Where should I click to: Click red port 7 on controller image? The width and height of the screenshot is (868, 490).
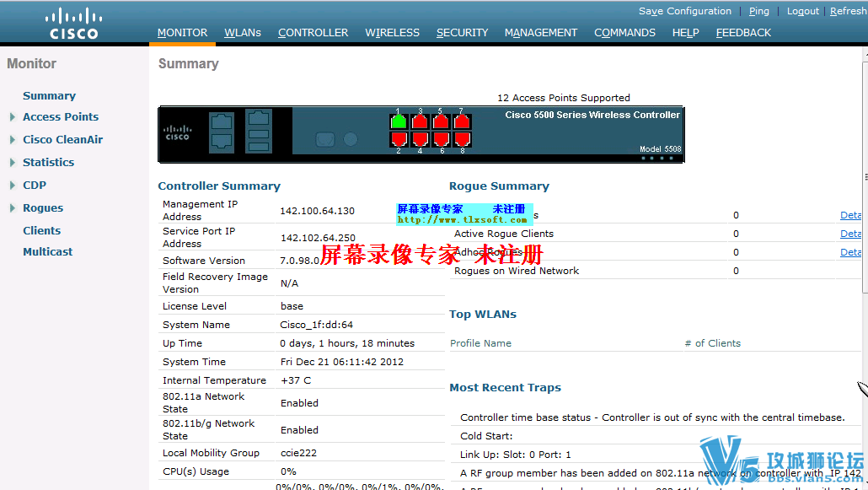click(x=463, y=121)
